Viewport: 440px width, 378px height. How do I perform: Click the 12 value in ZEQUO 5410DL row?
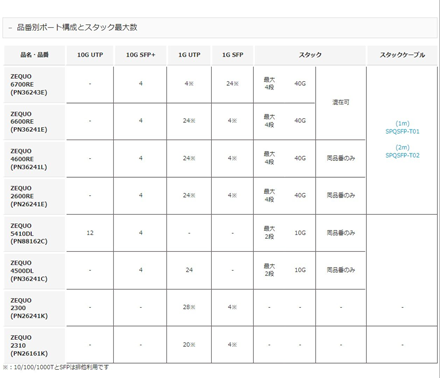point(90,233)
